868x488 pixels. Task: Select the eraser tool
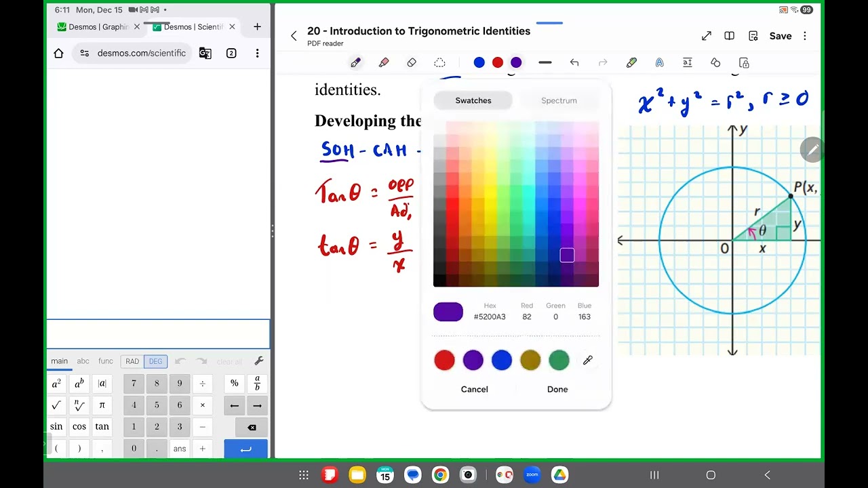click(x=412, y=62)
